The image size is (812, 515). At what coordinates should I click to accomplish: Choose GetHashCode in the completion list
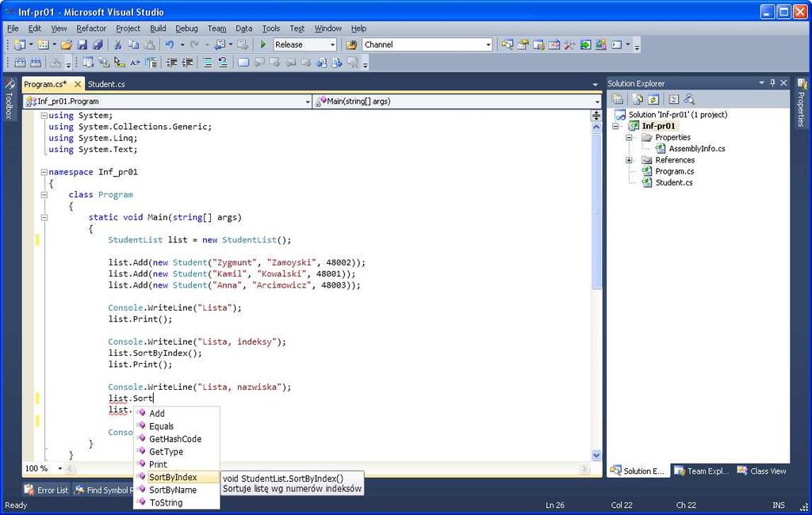(x=177, y=439)
